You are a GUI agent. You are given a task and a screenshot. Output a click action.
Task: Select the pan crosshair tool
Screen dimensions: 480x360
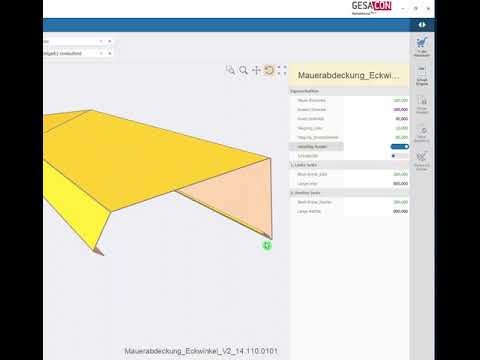click(256, 70)
